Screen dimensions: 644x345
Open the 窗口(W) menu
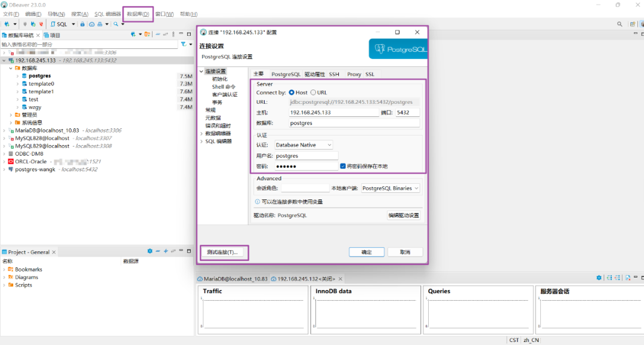[165, 14]
